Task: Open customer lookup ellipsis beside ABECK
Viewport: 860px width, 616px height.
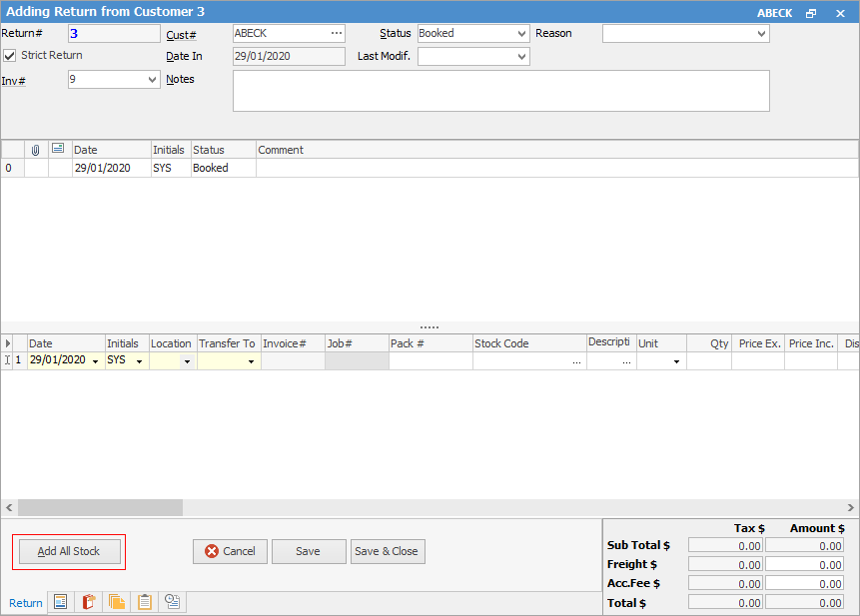Action: pos(337,33)
